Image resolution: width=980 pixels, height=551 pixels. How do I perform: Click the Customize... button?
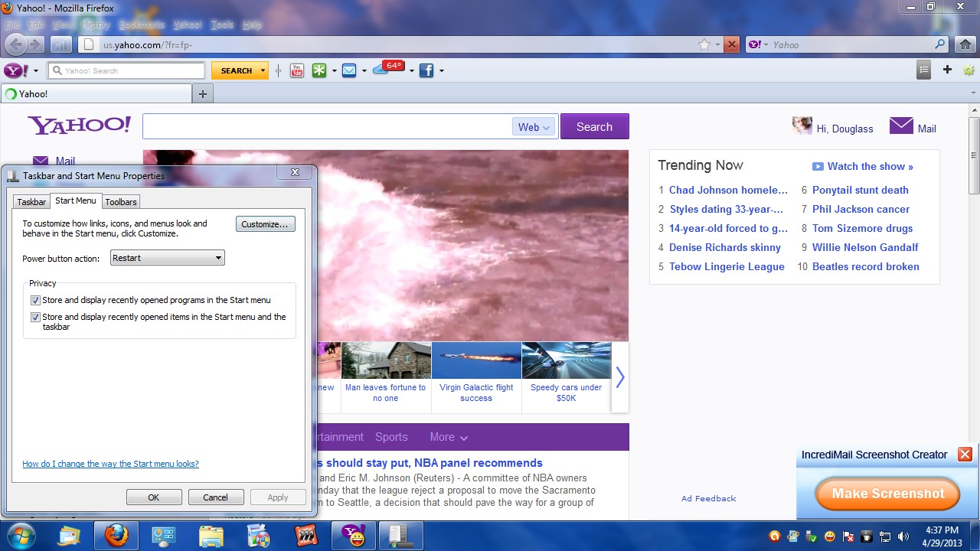265,224
